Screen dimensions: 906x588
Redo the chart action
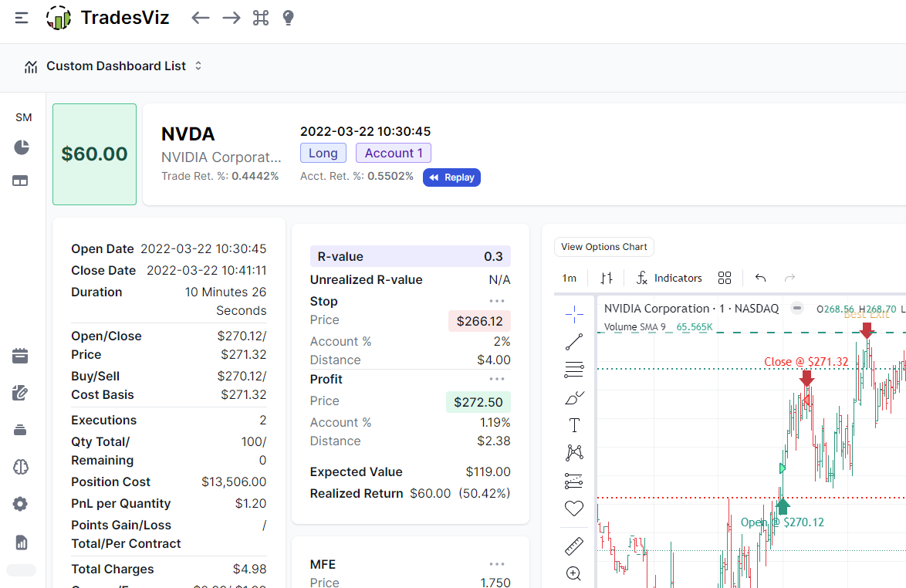pyautogui.click(x=789, y=279)
